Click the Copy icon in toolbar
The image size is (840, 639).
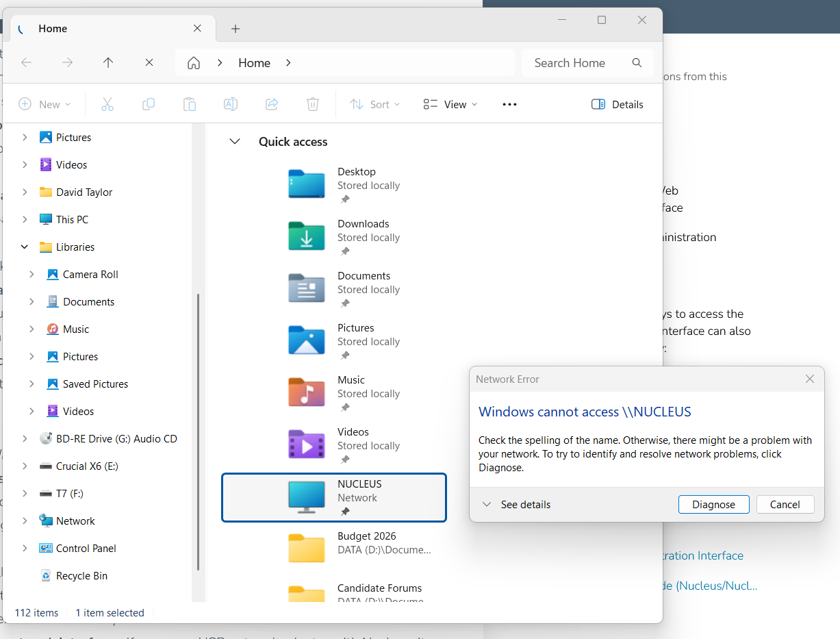(x=149, y=104)
